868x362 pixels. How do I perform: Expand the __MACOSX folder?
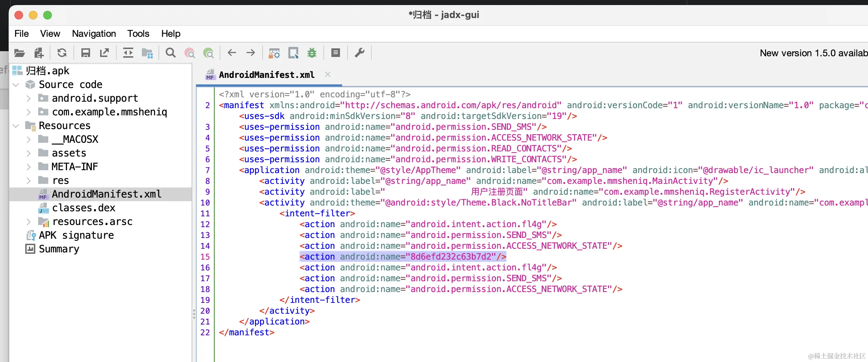click(x=29, y=140)
